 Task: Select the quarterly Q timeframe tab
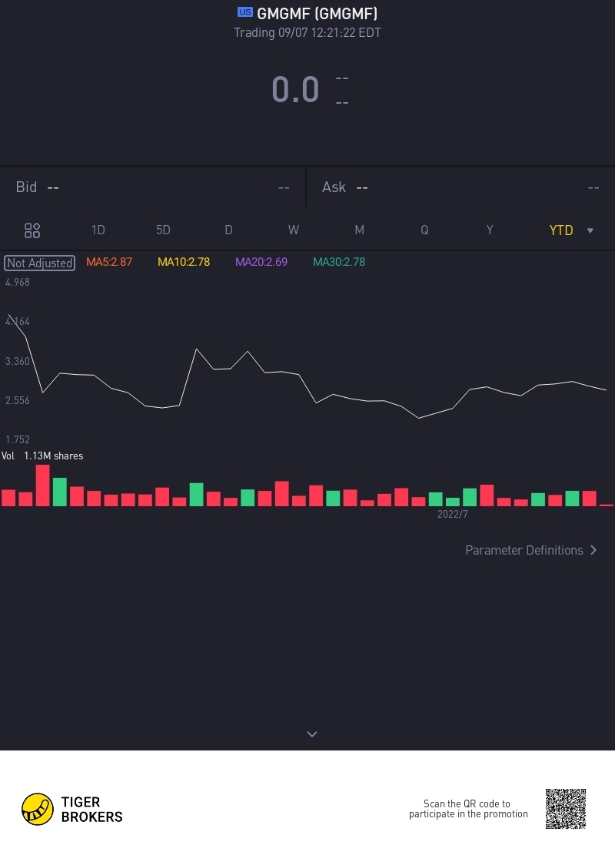click(424, 230)
